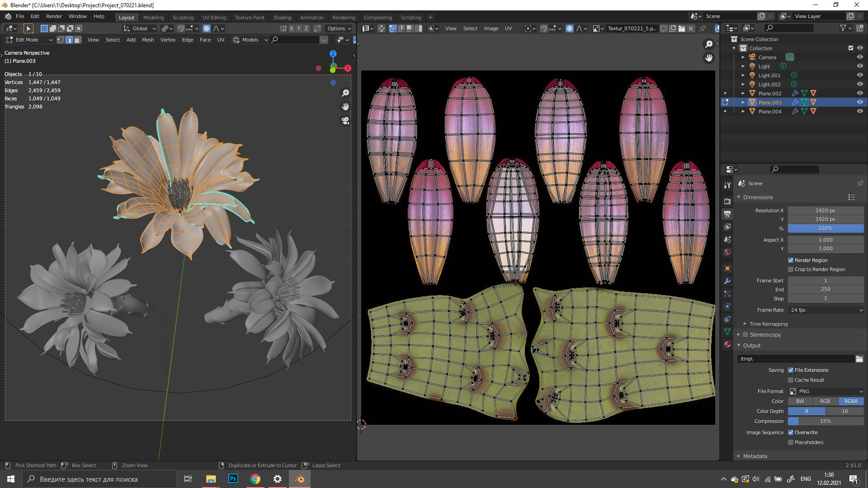Enable face select mode in viewport header
Image resolution: width=868 pixels, height=488 pixels.
78,40
